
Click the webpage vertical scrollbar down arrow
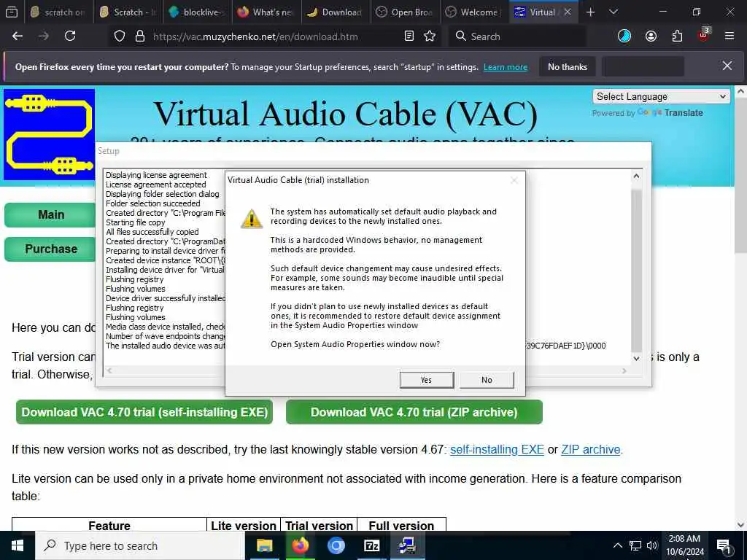click(741, 525)
